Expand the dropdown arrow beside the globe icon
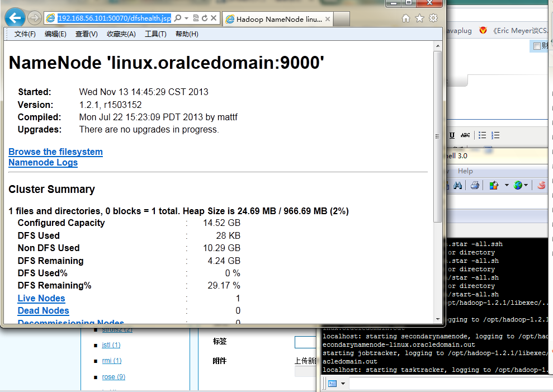Image resolution: width=553 pixels, height=392 pixels. (526, 185)
